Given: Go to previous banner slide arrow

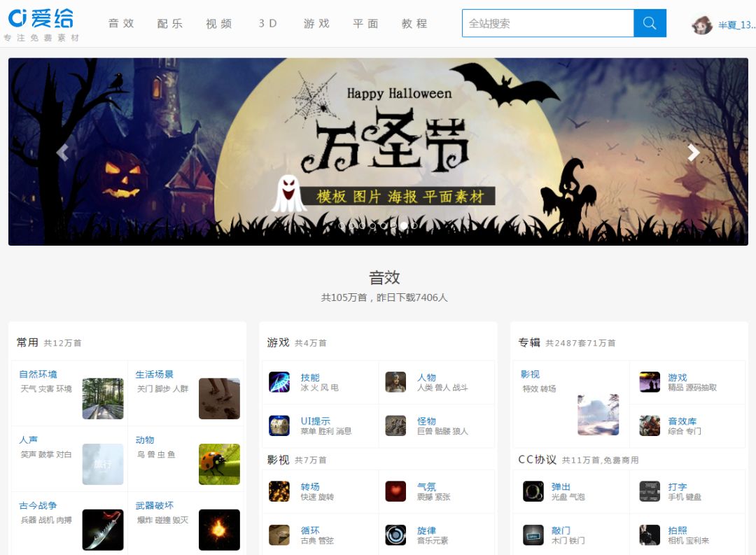Looking at the screenshot, I should 62,153.
